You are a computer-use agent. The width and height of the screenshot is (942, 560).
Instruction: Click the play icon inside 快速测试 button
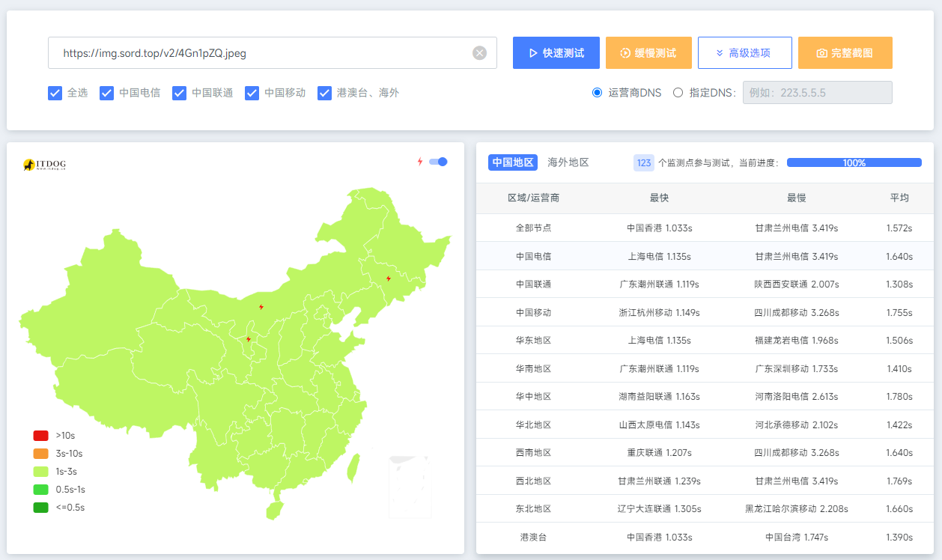pos(533,52)
